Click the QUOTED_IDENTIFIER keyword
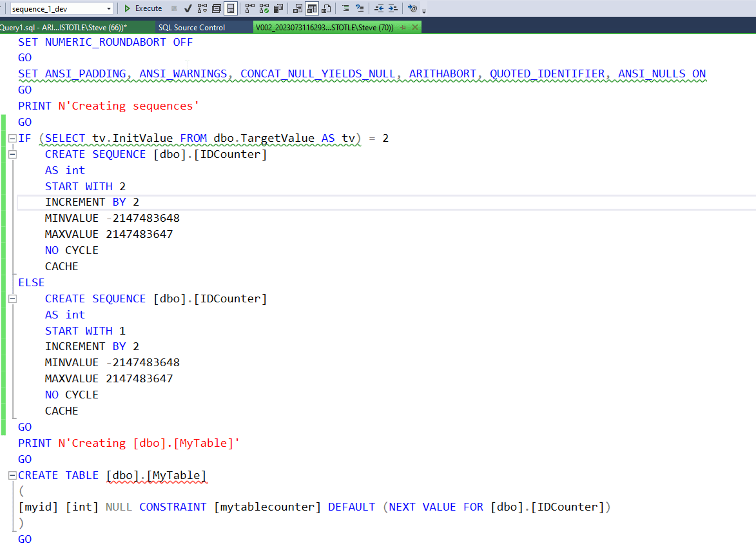 [x=547, y=73]
